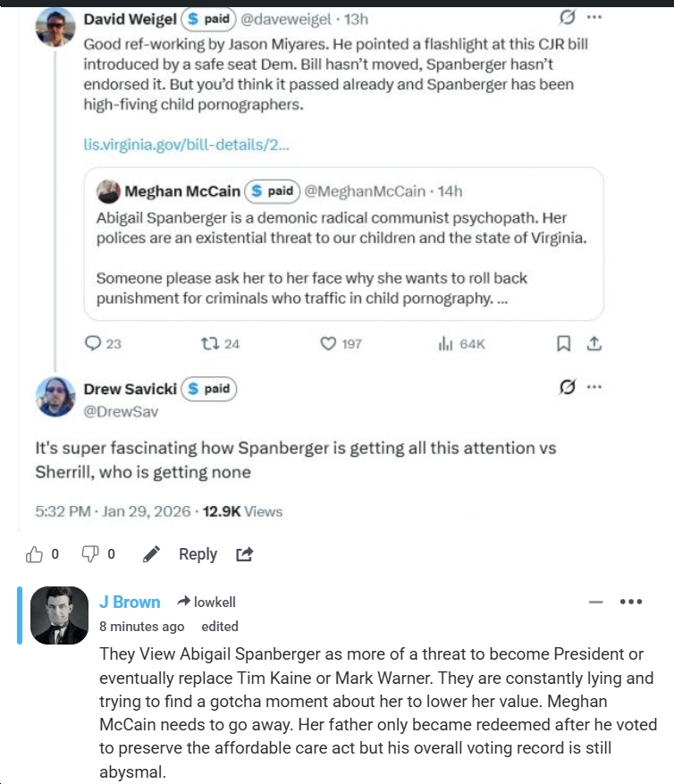Click the Grok icon on Savicki's tweet

(565, 387)
